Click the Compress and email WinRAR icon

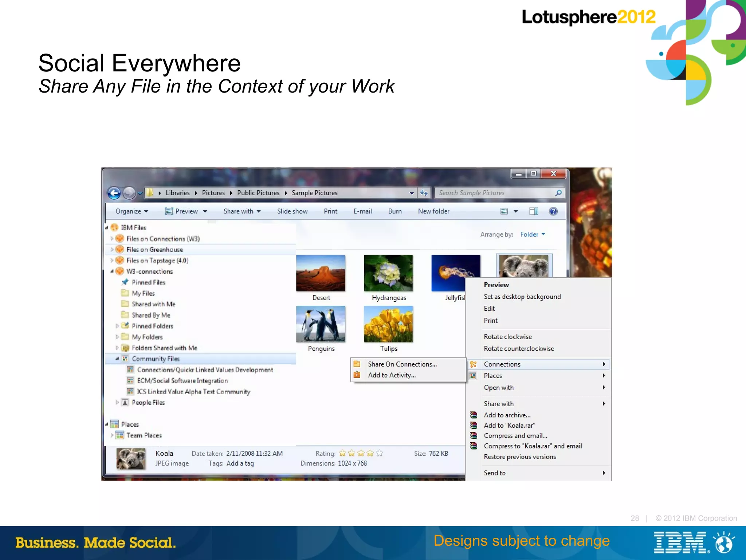click(x=474, y=435)
